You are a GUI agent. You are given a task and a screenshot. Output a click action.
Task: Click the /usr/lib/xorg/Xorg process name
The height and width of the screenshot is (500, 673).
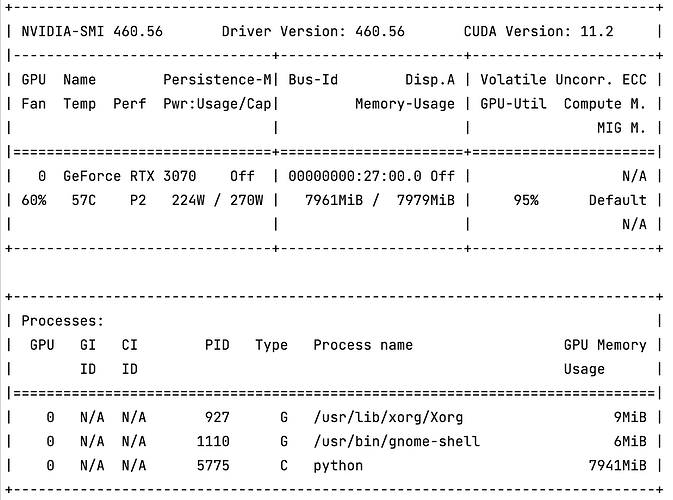click(x=388, y=417)
